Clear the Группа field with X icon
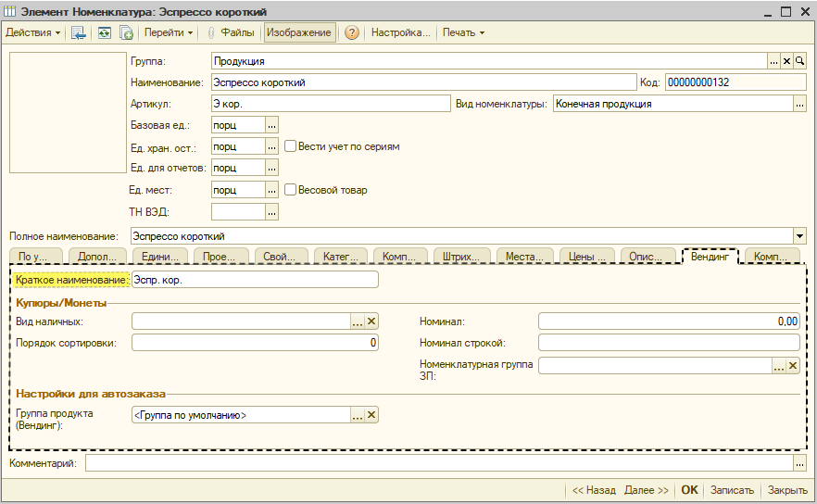The height and width of the screenshot is (504, 817). click(x=786, y=61)
